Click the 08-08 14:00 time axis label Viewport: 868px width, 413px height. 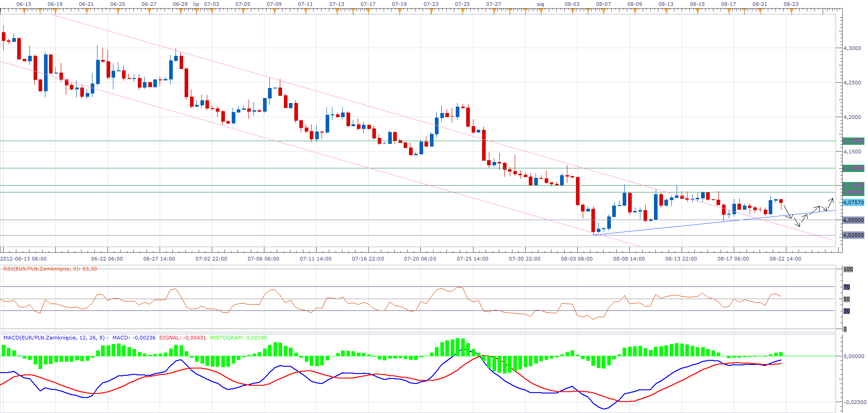pos(629,259)
